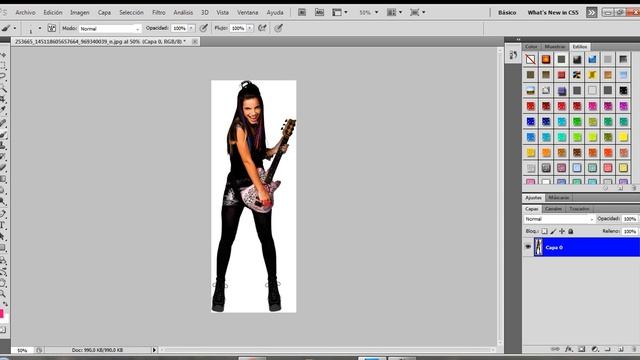Click the status bar info arrow

(154, 350)
